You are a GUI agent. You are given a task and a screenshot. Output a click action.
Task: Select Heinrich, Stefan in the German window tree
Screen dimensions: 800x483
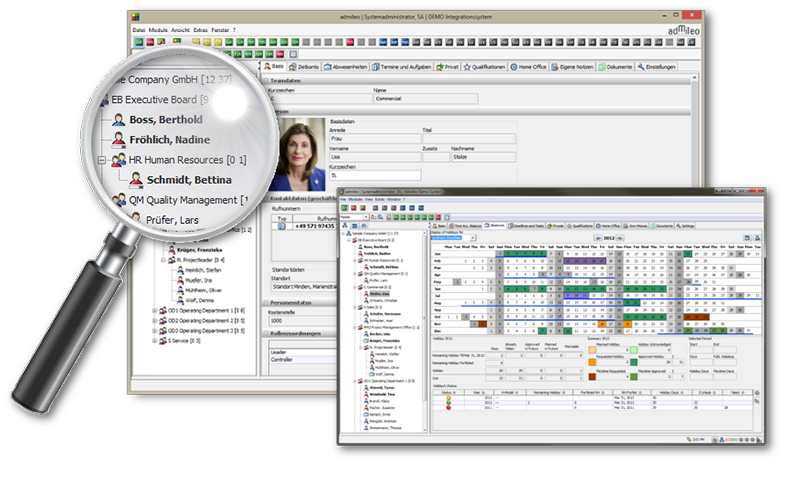point(203,270)
